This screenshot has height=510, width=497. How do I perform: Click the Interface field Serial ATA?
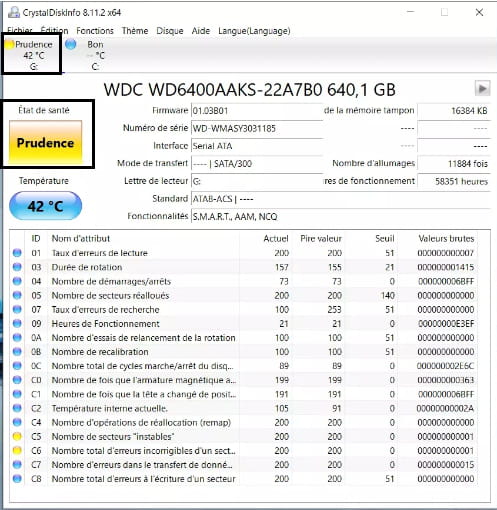pos(257,146)
